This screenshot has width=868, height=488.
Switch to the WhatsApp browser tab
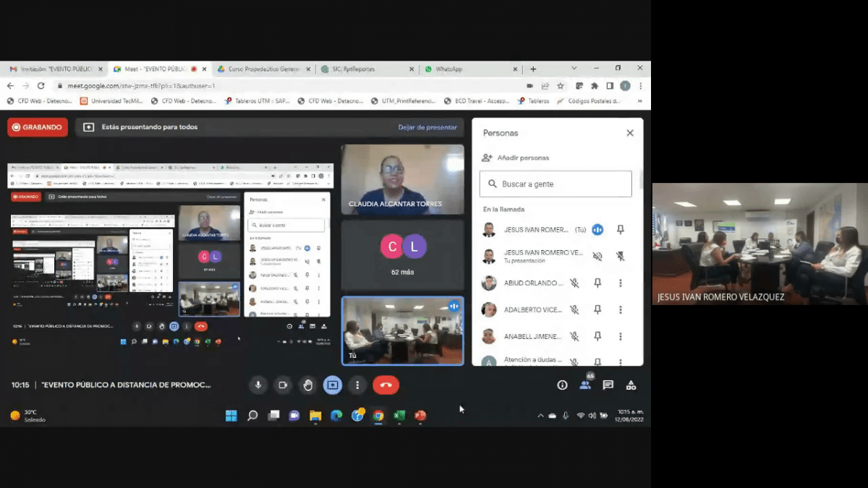pyautogui.click(x=470, y=69)
